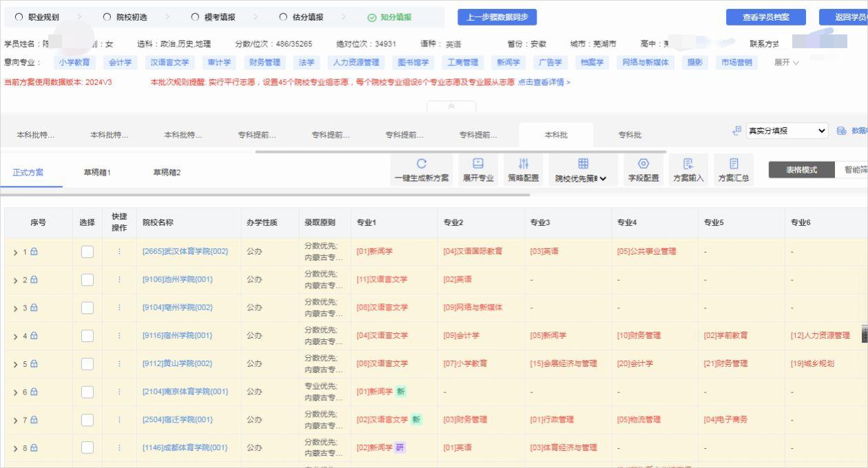Image resolution: width=868 pixels, height=468 pixels.
Task: Open the 真实分填报 dropdown
Action: [787, 130]
